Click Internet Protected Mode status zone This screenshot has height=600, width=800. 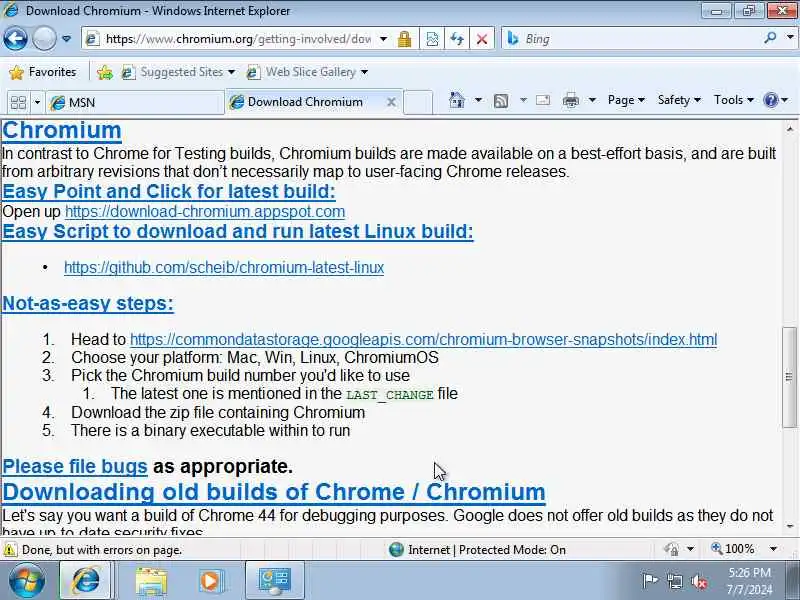478,550
